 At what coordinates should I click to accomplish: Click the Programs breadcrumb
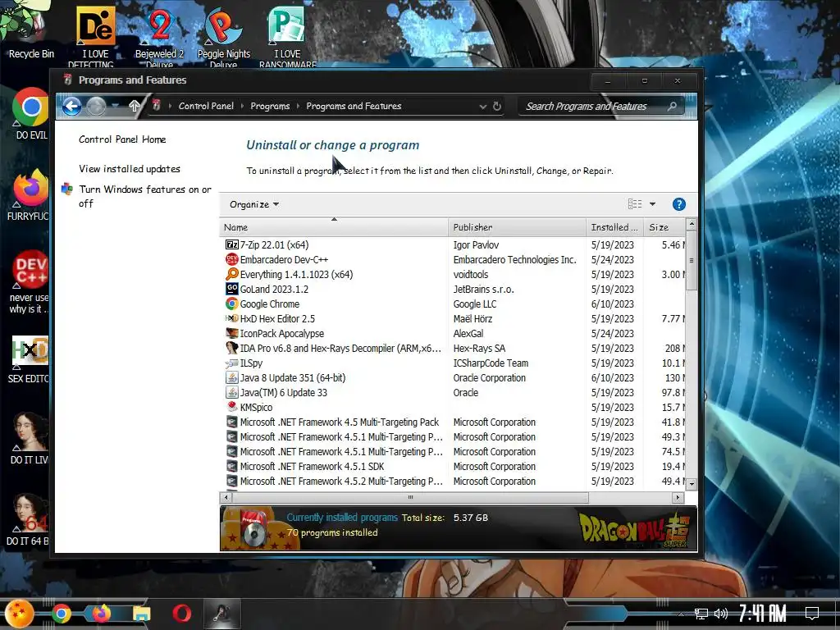[x=270, y=106]
